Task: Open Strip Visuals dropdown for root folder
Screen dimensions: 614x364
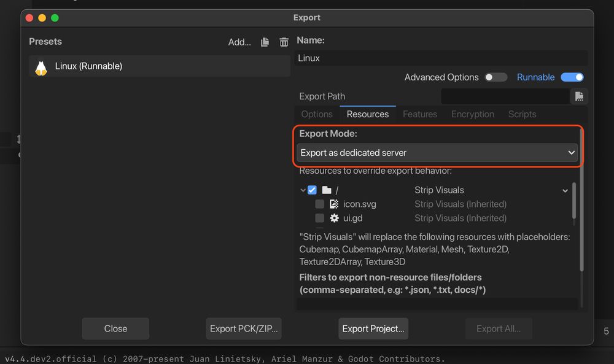Action: [565, 191]
